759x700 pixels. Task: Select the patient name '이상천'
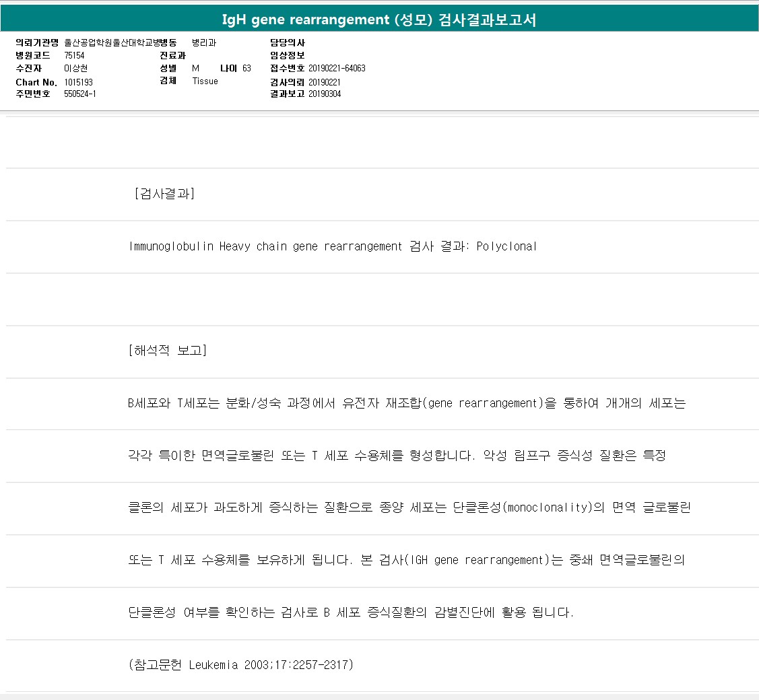75,68
